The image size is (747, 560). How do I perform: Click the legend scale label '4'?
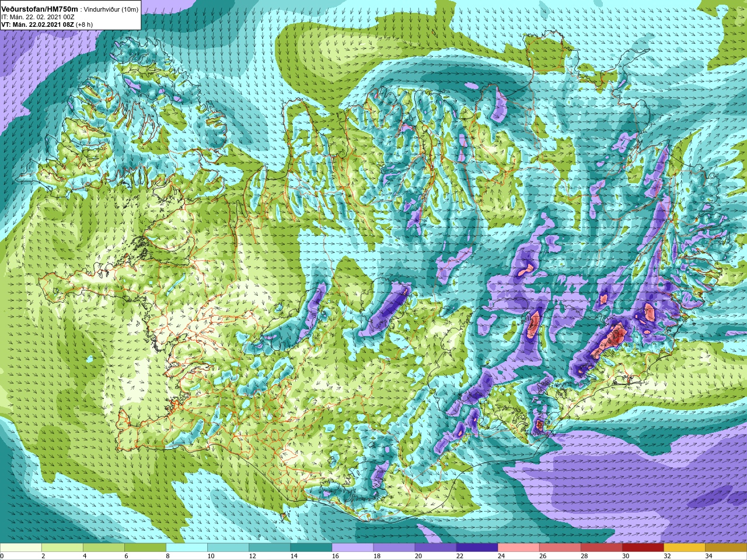click(x=85, y=556)
